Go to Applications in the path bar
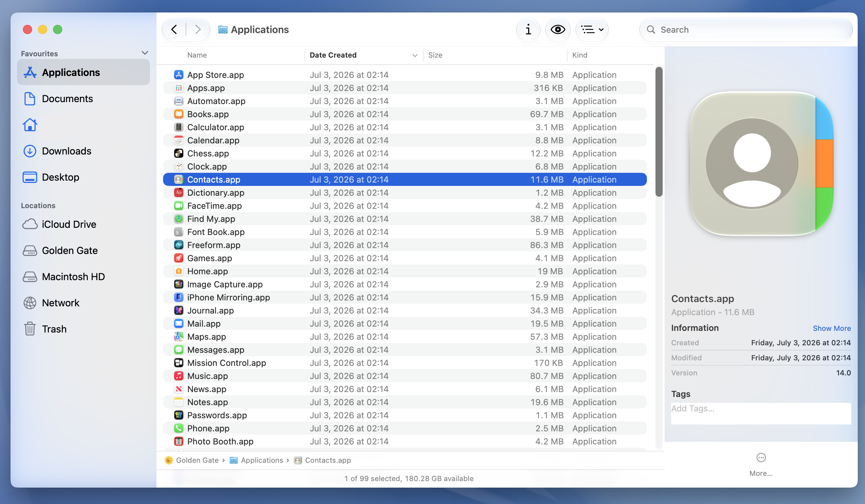 (x=256, y=460)
